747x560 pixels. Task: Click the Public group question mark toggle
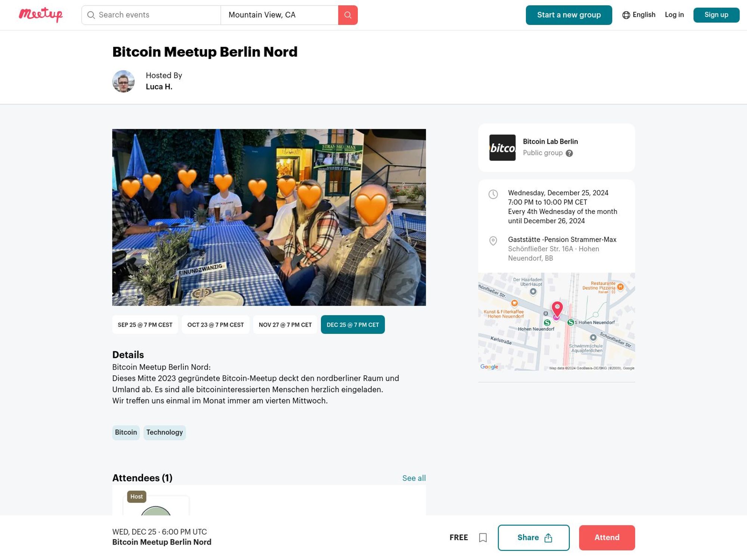tap(569, 153)
